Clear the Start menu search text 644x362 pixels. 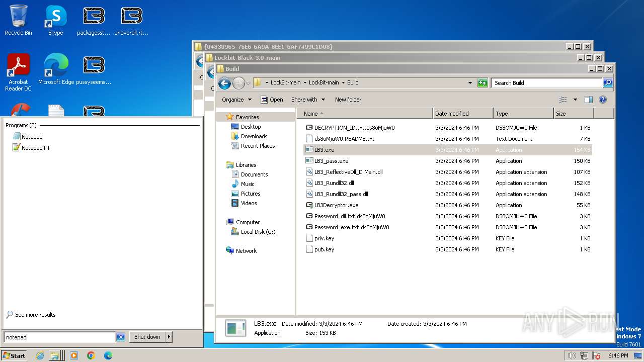coord(121,337)
